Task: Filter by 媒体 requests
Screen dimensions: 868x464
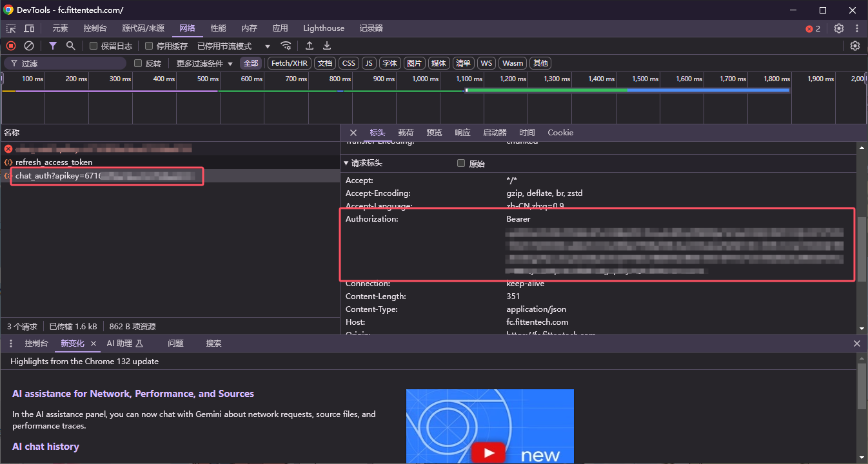Action: pos(439,63)
